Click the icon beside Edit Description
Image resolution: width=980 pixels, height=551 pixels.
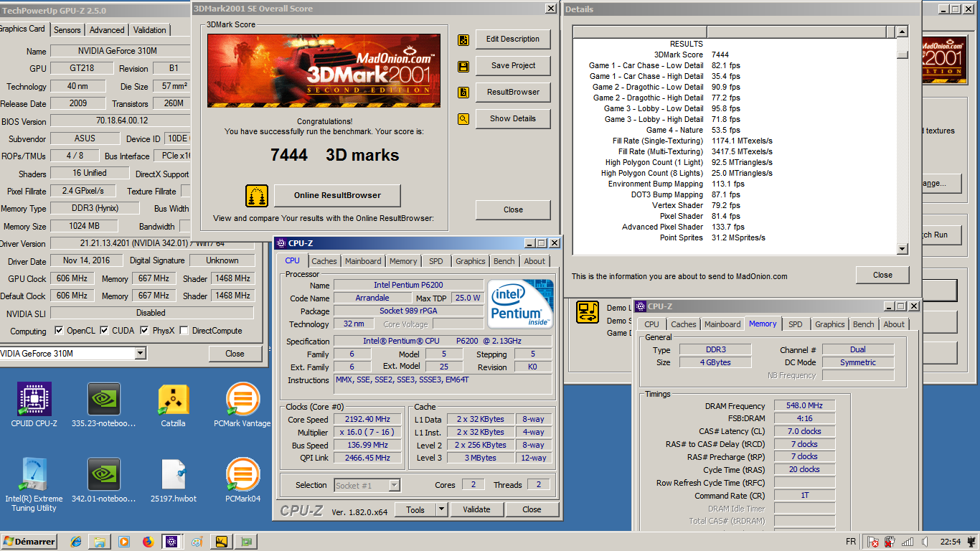[463, 39]
